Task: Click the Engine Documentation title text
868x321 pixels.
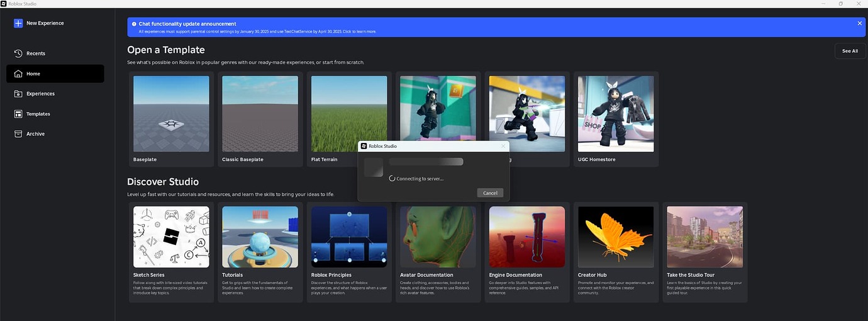Action: pyautogui.click(x=516, y=275)
